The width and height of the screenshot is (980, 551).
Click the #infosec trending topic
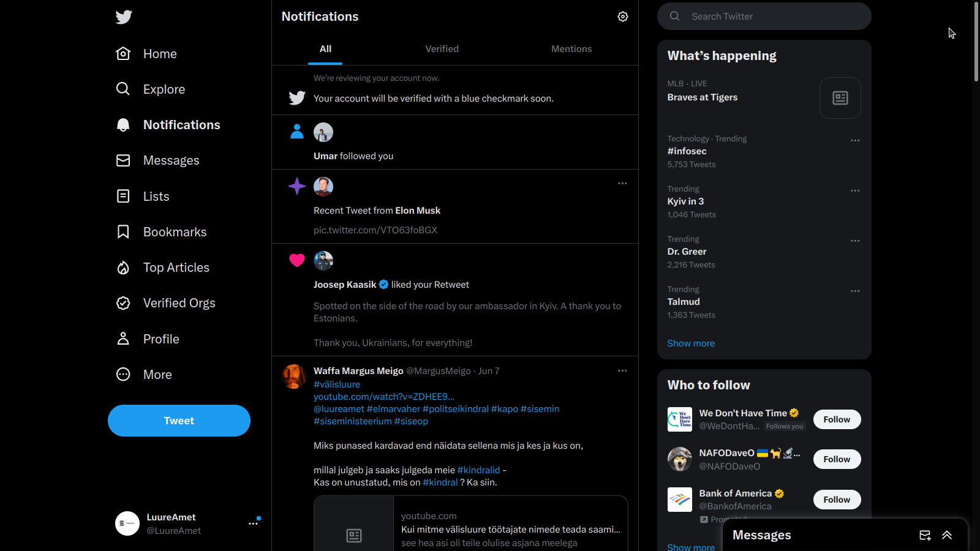687,151
